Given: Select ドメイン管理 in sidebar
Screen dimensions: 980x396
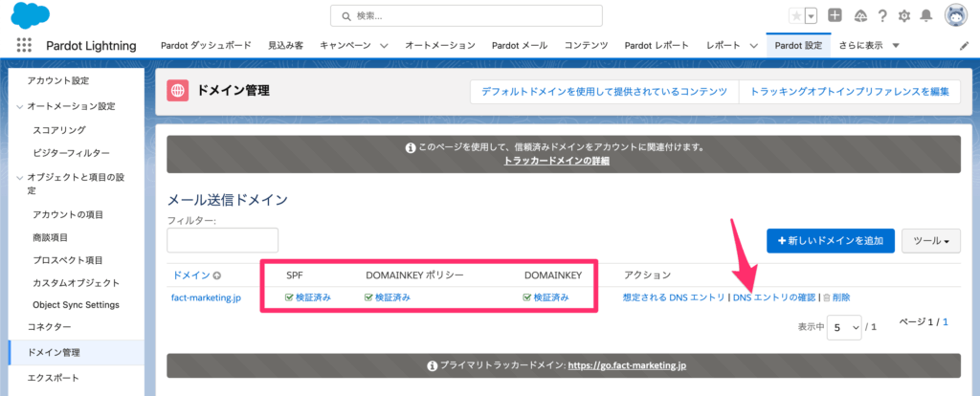Looking at the screenshot, I should (x=77, y=353).
